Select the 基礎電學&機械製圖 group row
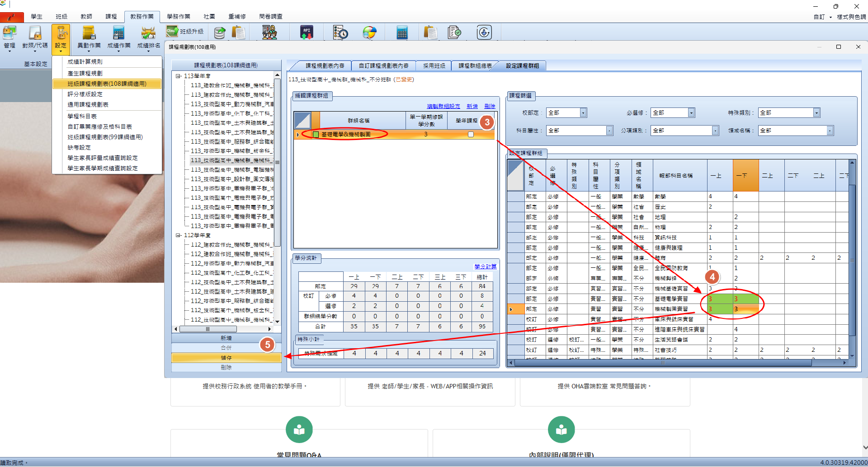Image resolution: width=868 pixels, height=467 pixels. (394, 135)
